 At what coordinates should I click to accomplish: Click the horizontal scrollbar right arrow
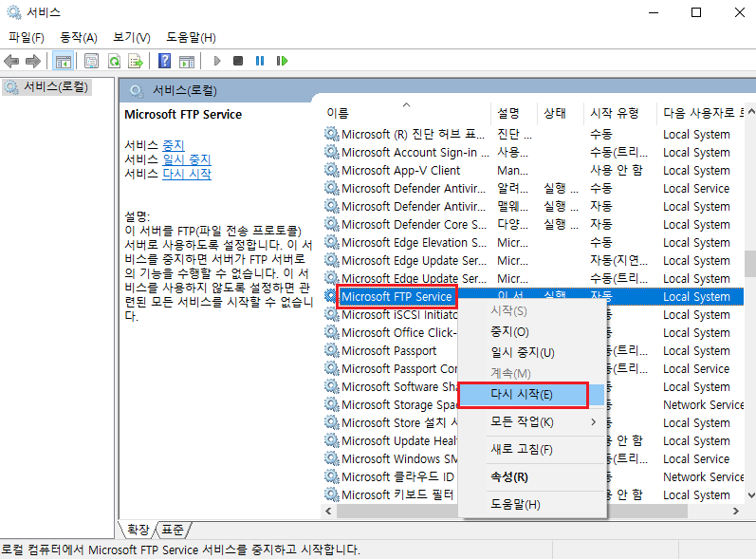(x=736, y=511)
